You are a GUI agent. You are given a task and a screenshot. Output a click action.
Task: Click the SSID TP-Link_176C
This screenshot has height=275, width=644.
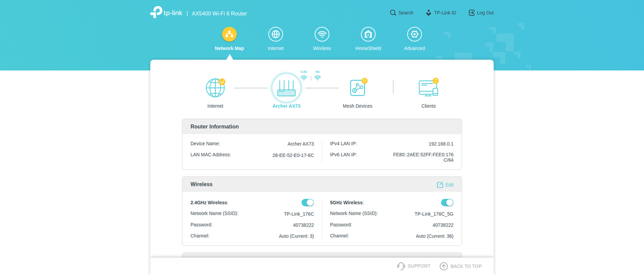[x=299, y=214]
